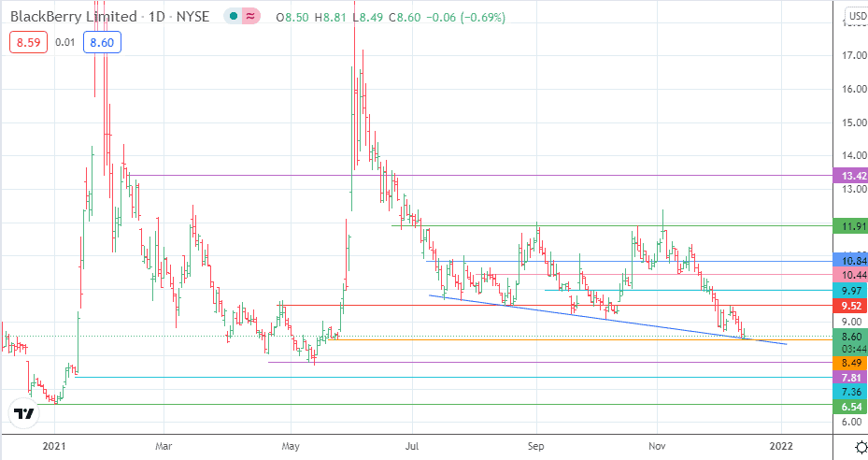Click the 9.00 price scale value
This screenshot has height=460, width=868.
[851, 322]
